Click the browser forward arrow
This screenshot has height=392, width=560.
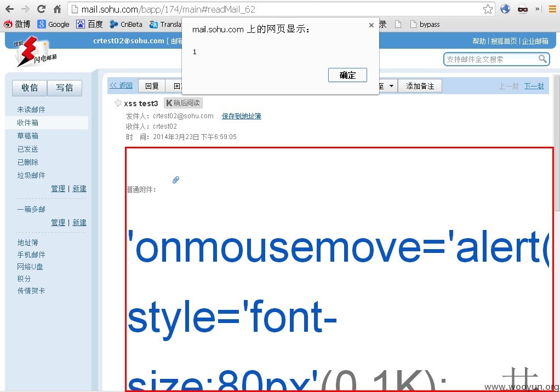25,9
